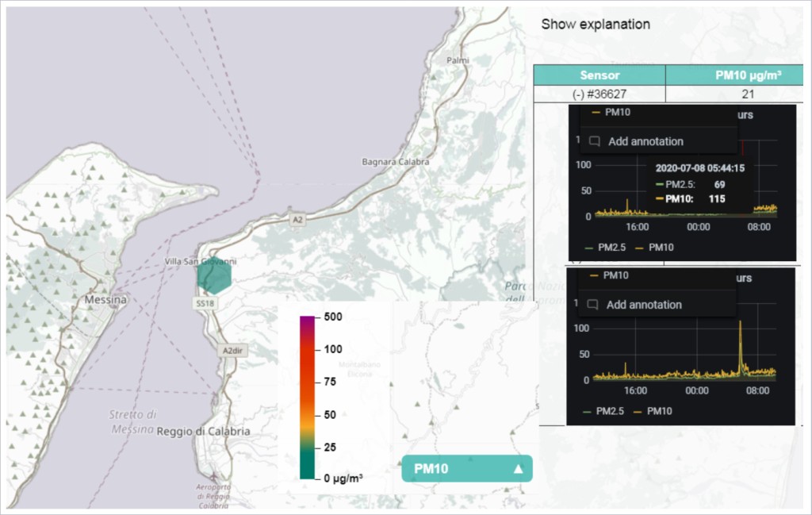Click the white triangle on PM10 selector
The width and height of the screenshot is (812, 515).
[x=518, y=469]
